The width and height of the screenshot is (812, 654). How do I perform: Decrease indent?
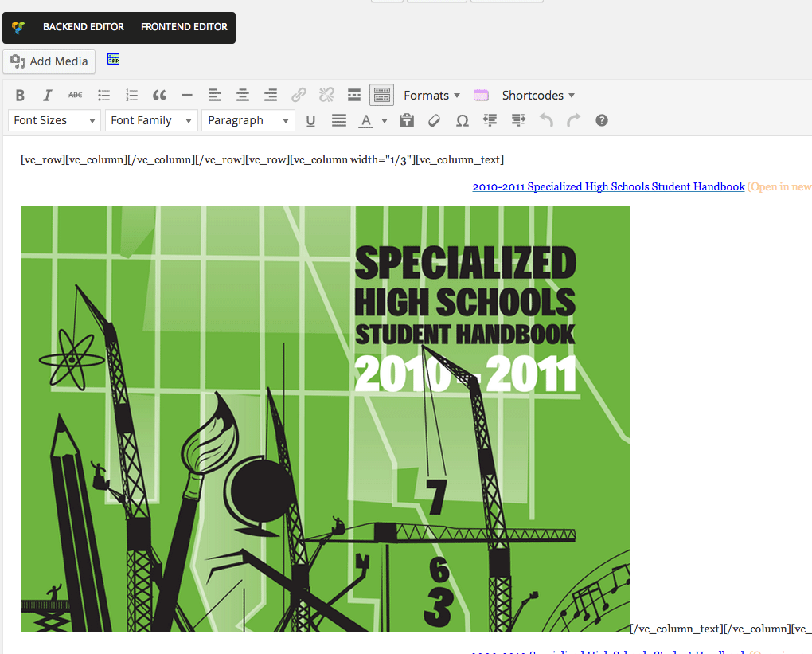(x=490, y=121)
